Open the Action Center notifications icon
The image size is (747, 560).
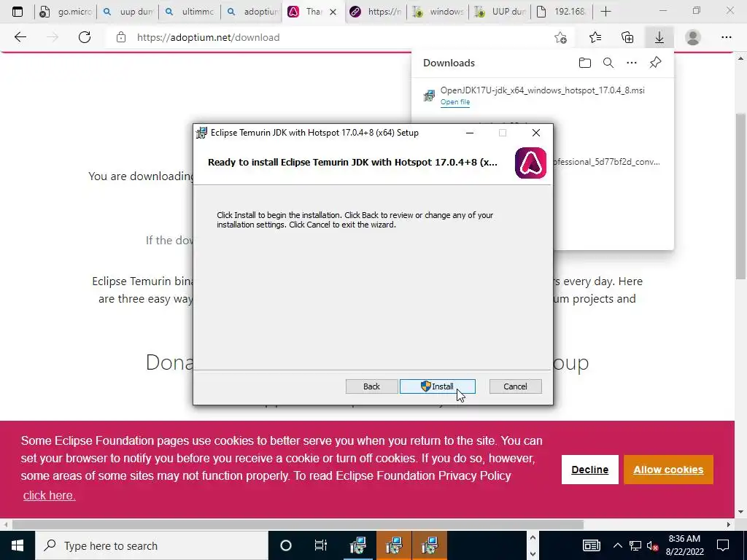[723, 545]
